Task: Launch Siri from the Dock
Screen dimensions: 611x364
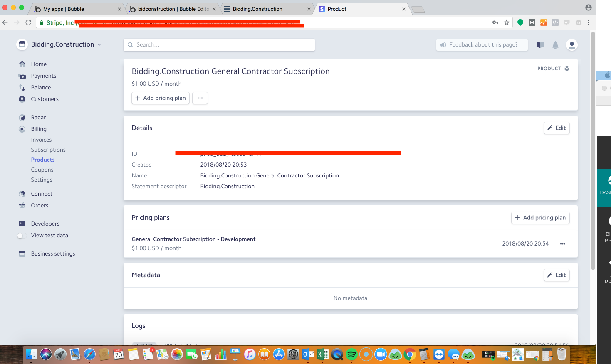Action: coord(46,354)
